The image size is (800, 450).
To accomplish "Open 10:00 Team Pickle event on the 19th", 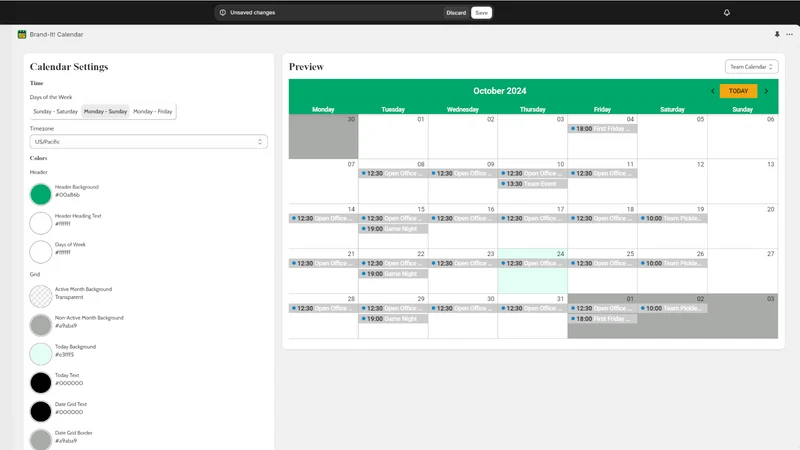I will [672, 218].
